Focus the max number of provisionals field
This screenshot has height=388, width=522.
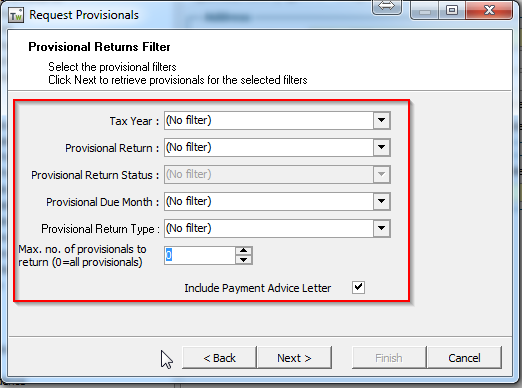click(200, 255)
